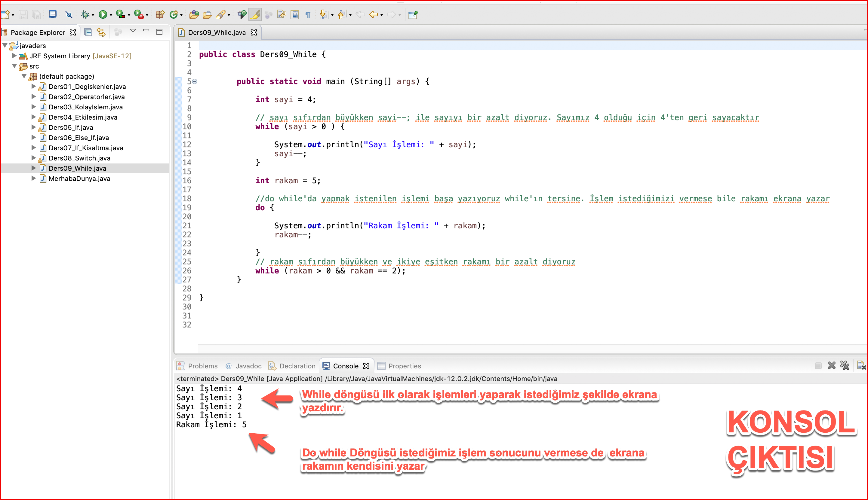This screenshot has width=868, height=500.
Task: Click the Open Type icon in the toolbar
Action: (x=194, y=14)
